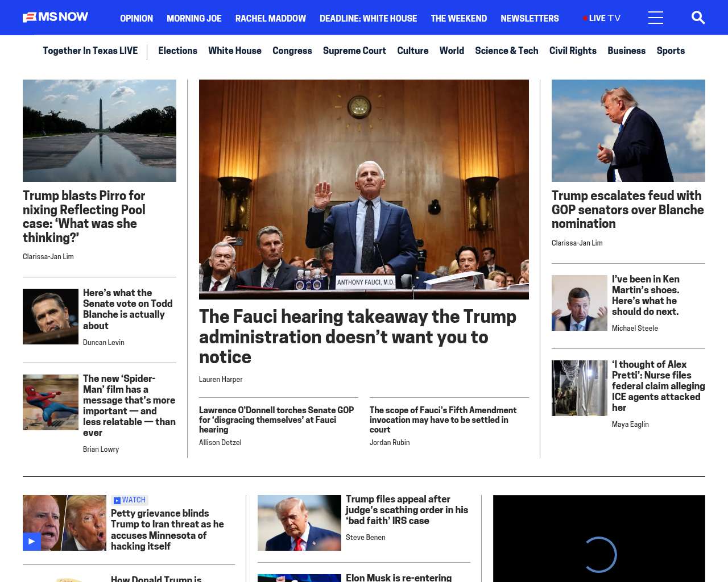Read Trump blasts Pirro headline

[x=84, y=217]
